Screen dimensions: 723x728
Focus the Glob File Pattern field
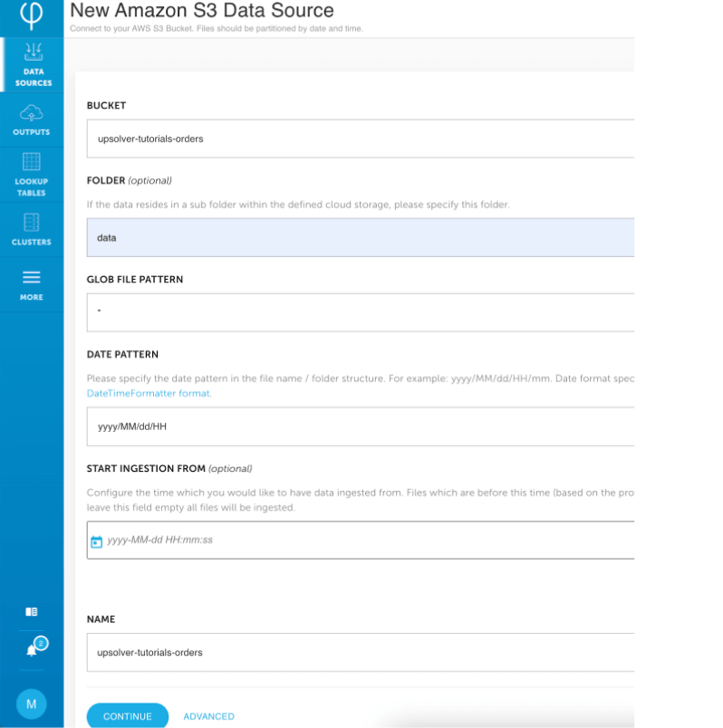coord(362,312)
